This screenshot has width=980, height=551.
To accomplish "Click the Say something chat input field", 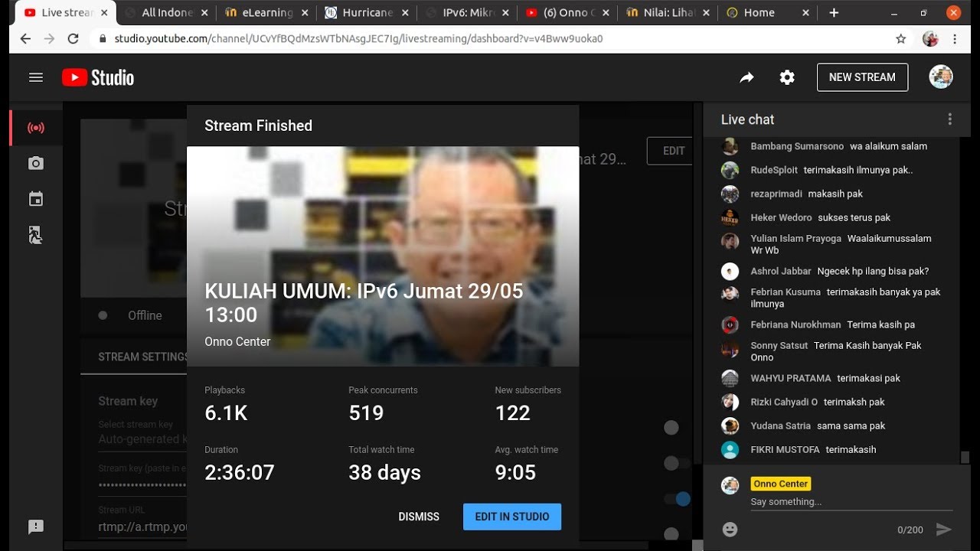I will pyautogui.click(x=851, y=502).
